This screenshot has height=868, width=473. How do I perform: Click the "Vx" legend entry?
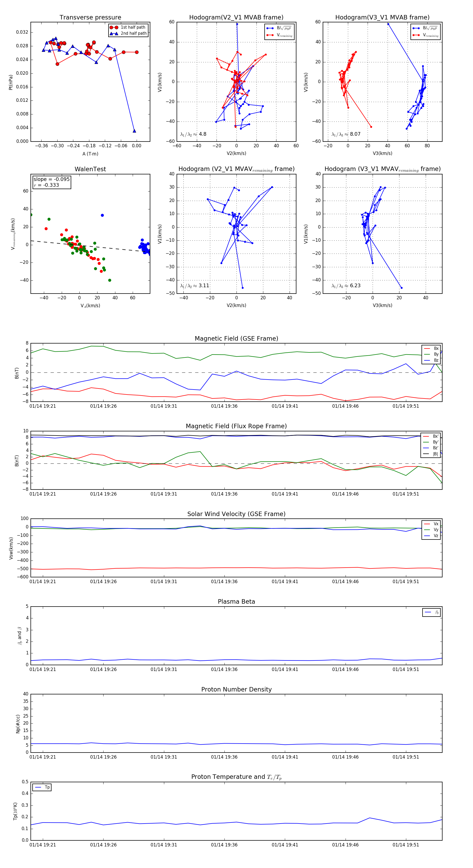point(431,524)
